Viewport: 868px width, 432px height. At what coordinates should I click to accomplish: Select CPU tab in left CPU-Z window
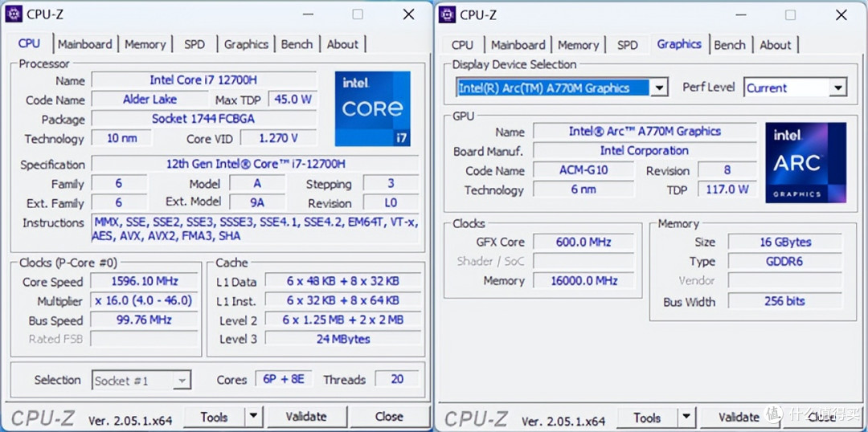(x=30, y=43)
